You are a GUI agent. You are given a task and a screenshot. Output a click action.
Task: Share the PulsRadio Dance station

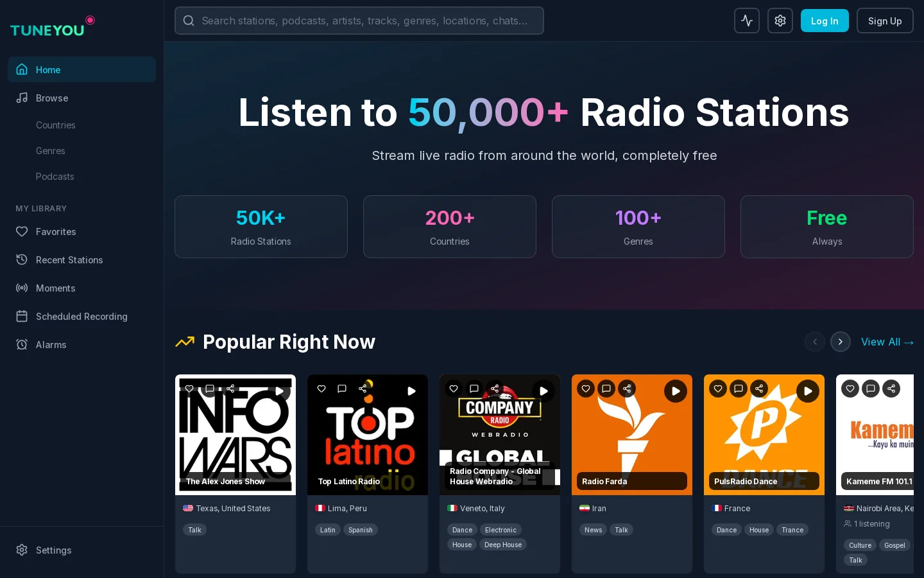tap(759, 389)
